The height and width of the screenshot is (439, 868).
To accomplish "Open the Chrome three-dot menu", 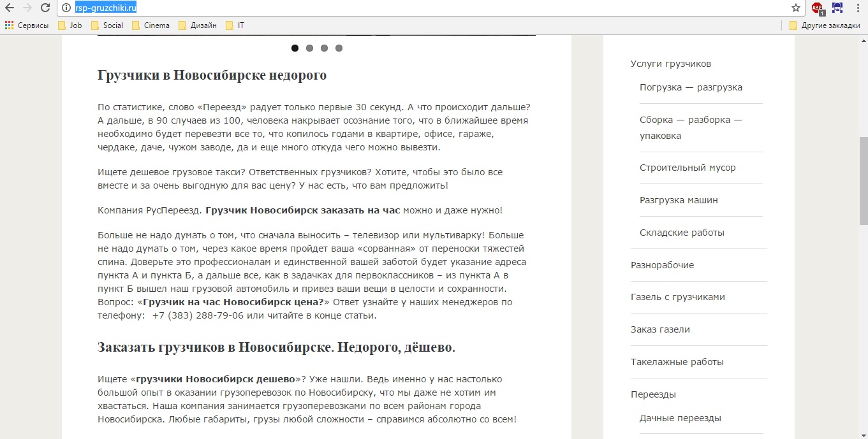I will click(858, 8).
